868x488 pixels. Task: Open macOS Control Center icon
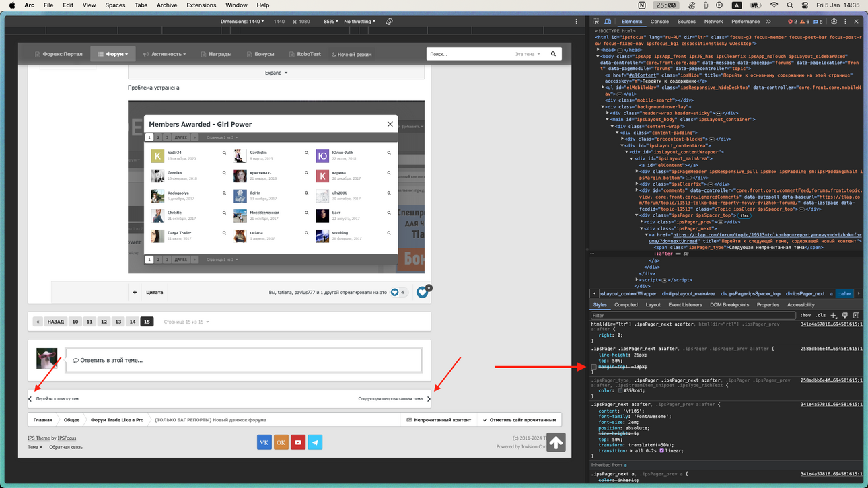point(805,5)
